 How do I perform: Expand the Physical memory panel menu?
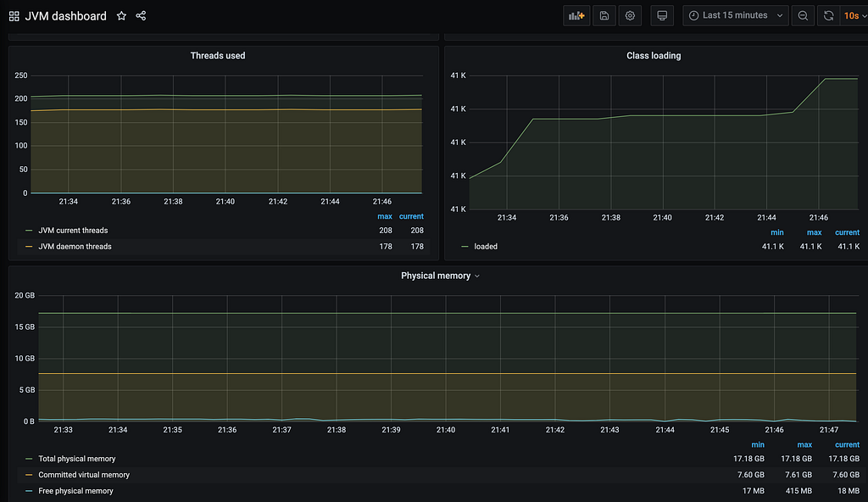point(440,276)
